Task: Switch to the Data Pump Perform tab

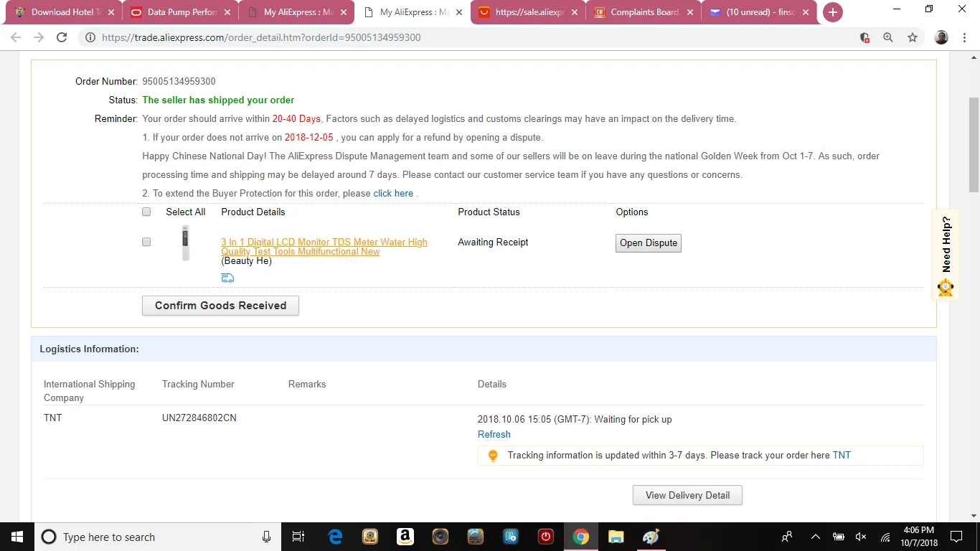Action: [182, 12]
